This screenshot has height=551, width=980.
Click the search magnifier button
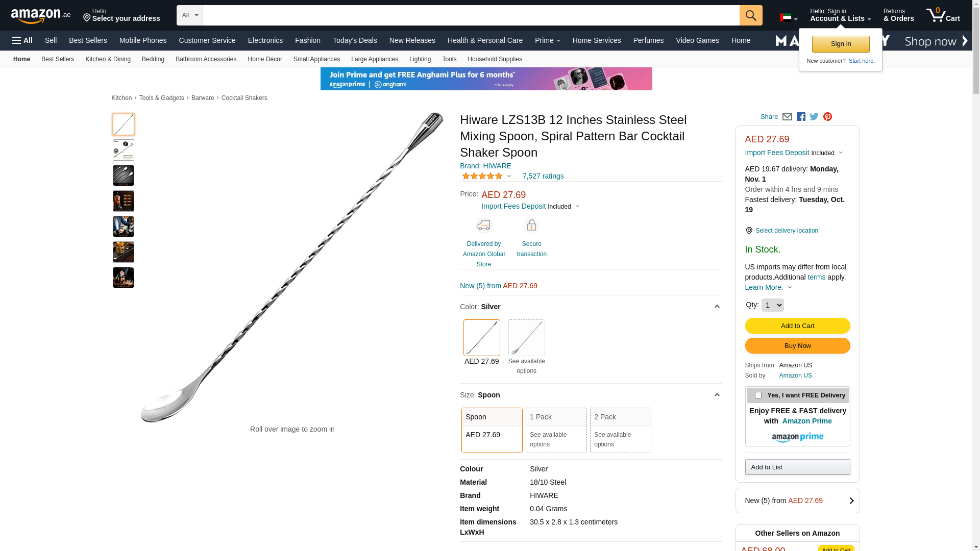pyautogui.click(x=751, y=15)
